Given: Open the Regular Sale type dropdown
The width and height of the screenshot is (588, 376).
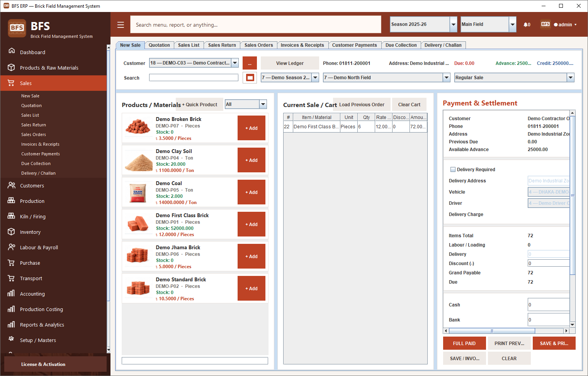Looking at the screenshot, I should point(514,78).
